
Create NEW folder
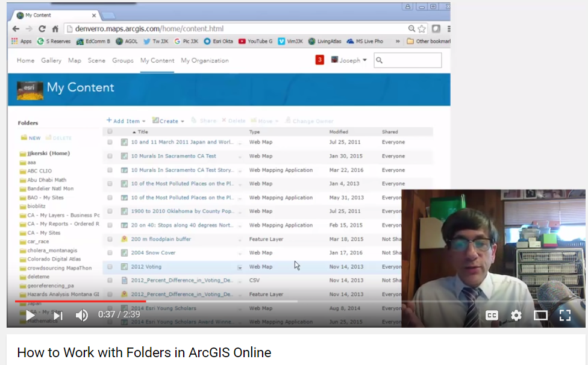[31, 138]
